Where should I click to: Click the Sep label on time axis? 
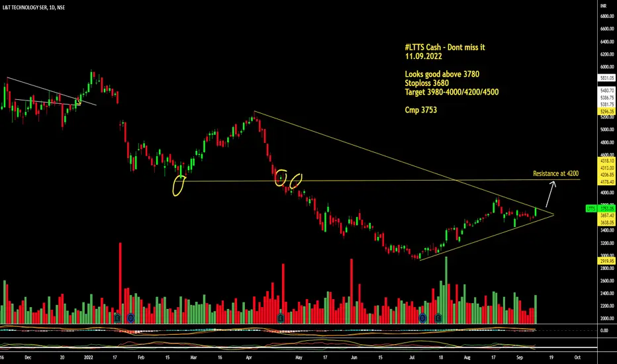tap(520, 357)
